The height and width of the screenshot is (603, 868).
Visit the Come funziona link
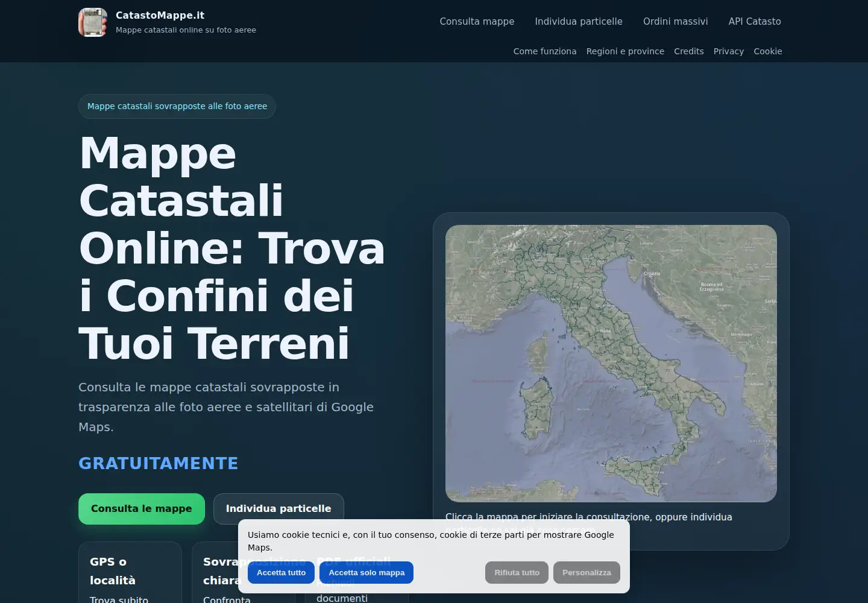tap(545, 51)
